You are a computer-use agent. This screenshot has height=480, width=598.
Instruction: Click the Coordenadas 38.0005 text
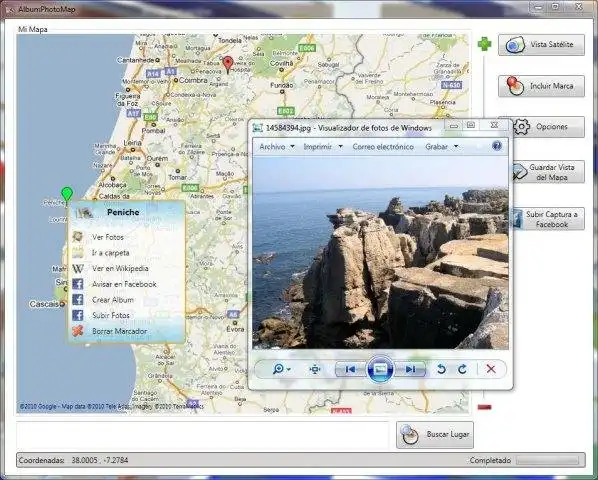[x=73, y=460]
